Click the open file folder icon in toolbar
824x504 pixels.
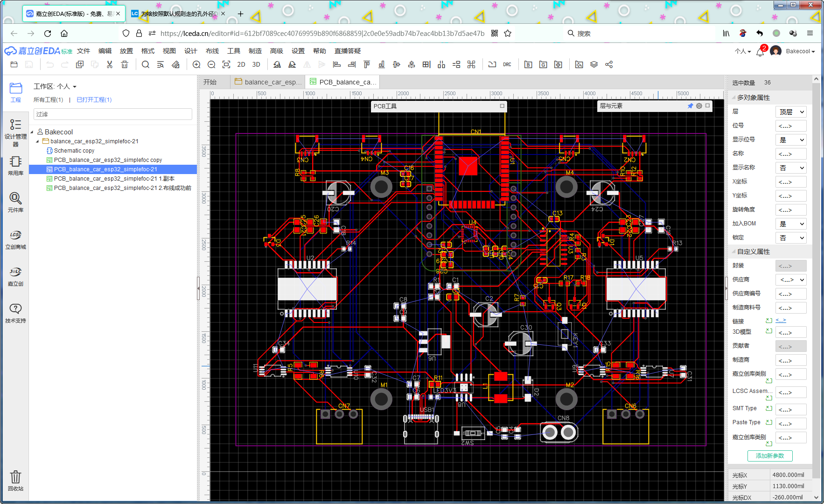pos(14,64)
